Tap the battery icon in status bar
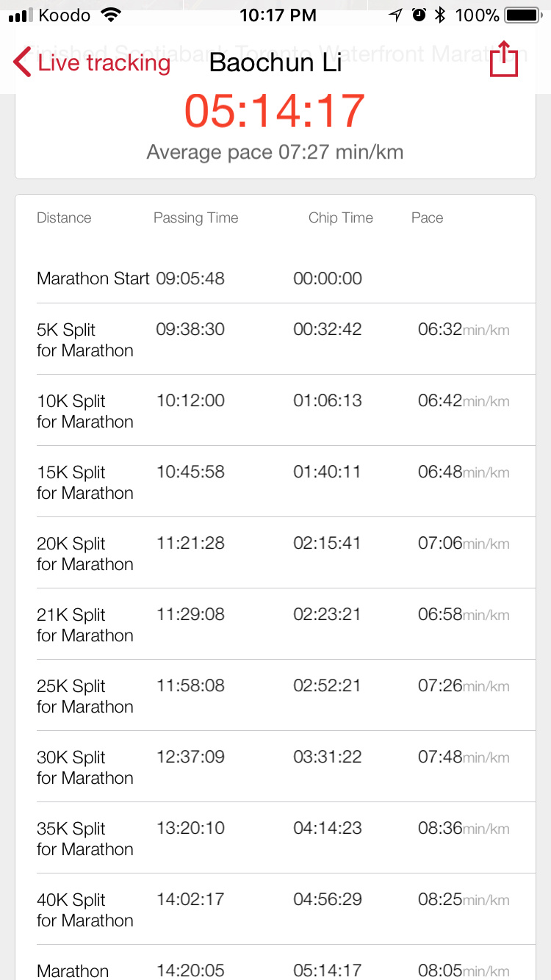Screen dimensions: 551x980 [522, 15]
